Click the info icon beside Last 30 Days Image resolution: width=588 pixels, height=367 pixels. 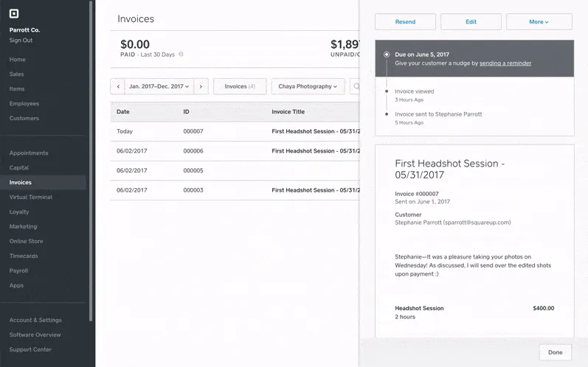[x=181, y=55]
